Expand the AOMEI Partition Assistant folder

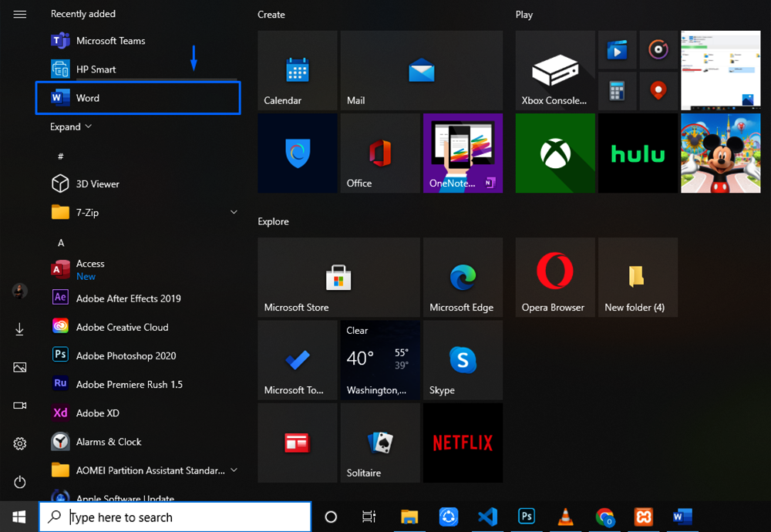click(234, 470)
